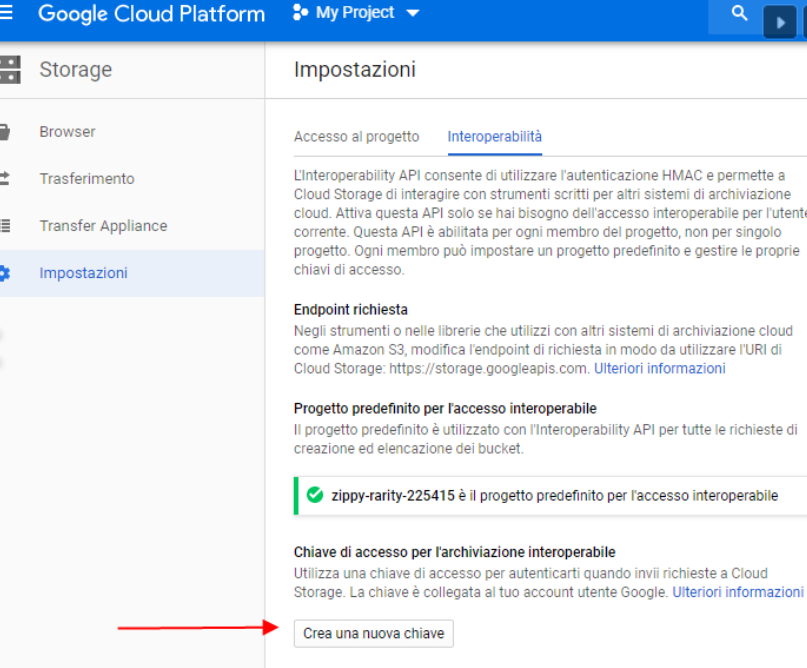Open Transfer Appliance menu item
807x668 pixels.
click(103, 226)
